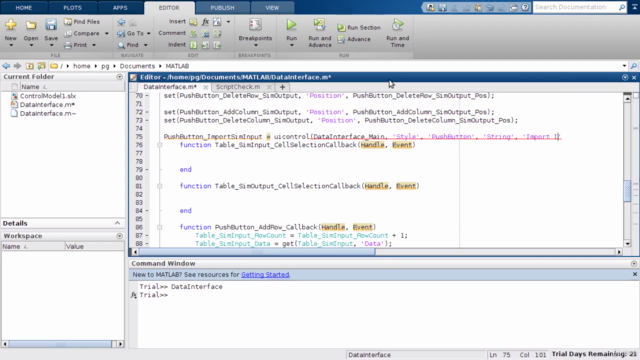The height and width of the screenshot is (360, 640).
Task: Open a file using the Open folder icon
Action: click(31, 25)
